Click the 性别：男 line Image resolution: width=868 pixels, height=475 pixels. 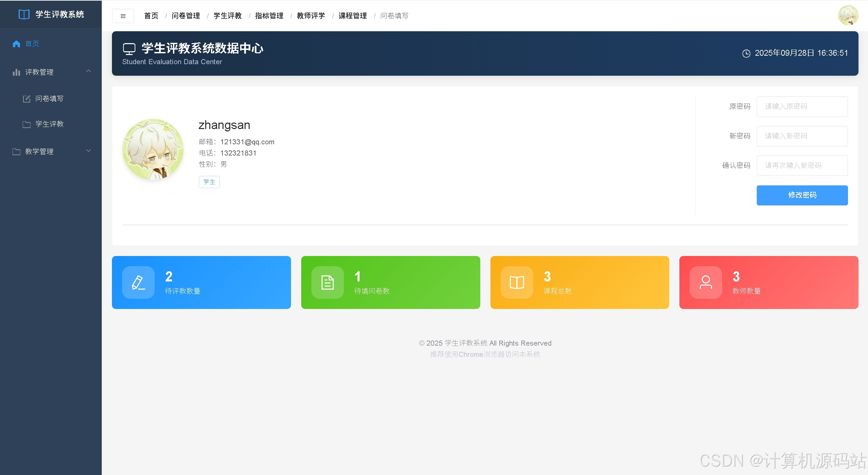click(213, 165)
